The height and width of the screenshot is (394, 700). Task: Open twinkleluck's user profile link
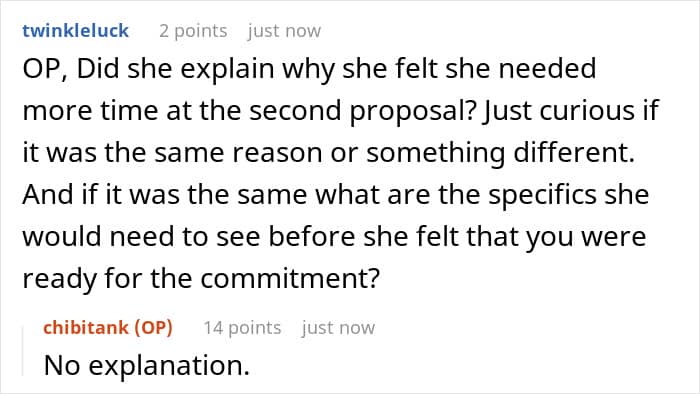point(75,31)
